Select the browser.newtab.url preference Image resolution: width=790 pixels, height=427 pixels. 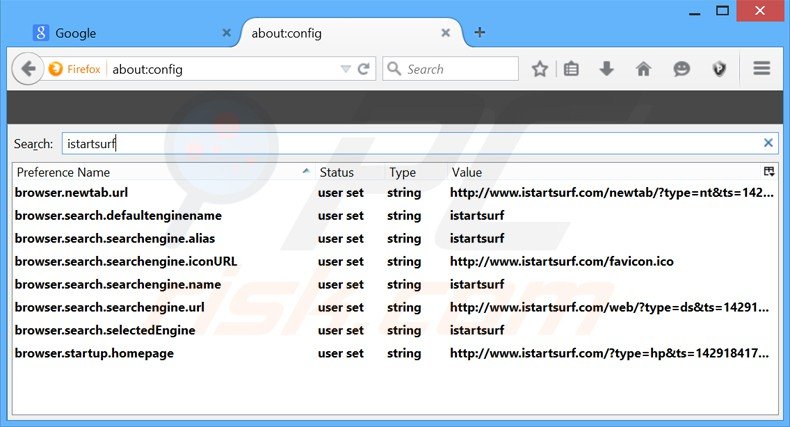coord(395,192)
